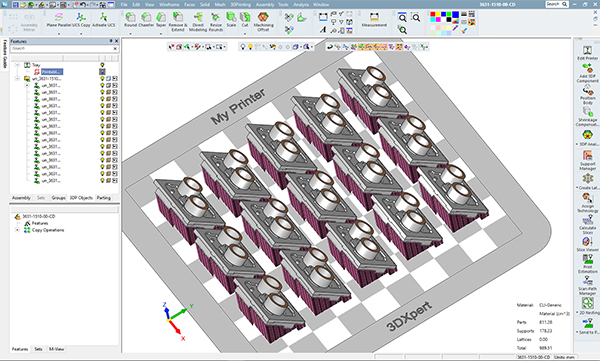The image size is (600, 361).
Task: Switch to the 3DP Objects tab
Action: coord(81,198)
